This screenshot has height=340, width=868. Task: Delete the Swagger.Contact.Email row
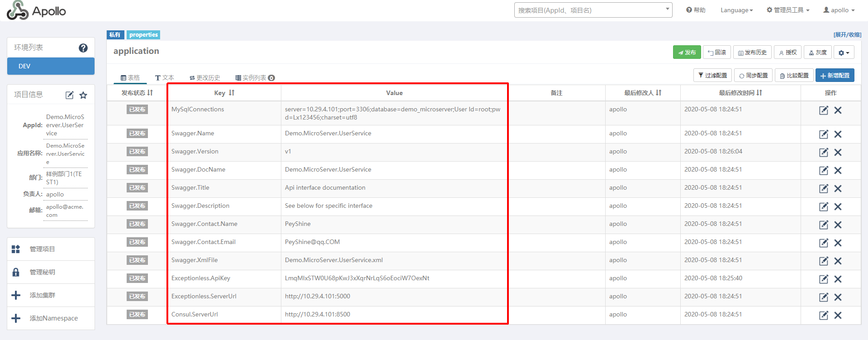[838, 243]
